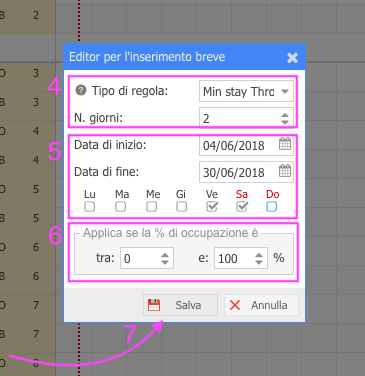Open calendar picker for Data di inizio
Viewport: 365px width, 376px height.
[x=285, y=144]
